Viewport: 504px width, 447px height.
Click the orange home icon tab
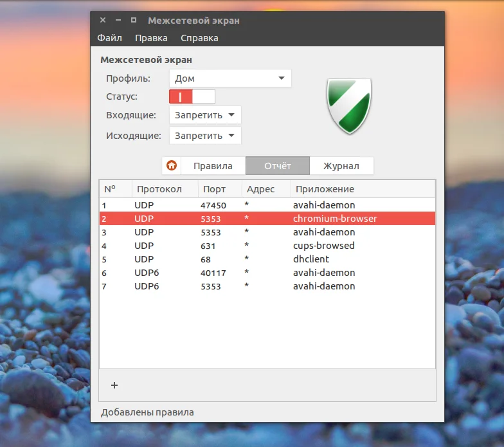click(x=172, y=166)
